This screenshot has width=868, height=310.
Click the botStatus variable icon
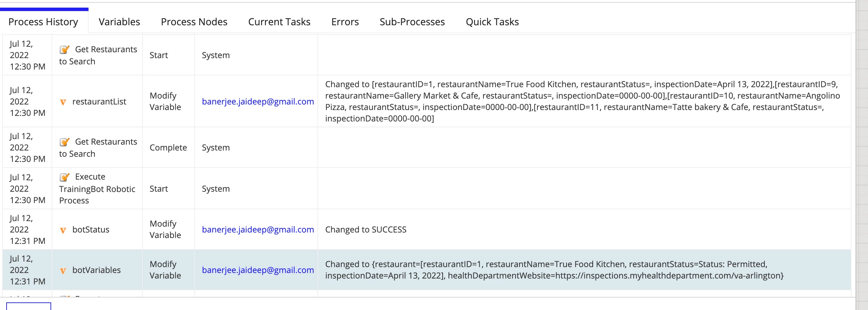pos(63,230)
